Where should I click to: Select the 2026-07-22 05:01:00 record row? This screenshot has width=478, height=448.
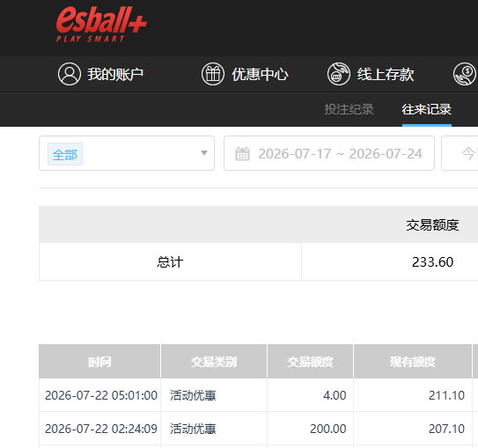(x=259, y=395)
